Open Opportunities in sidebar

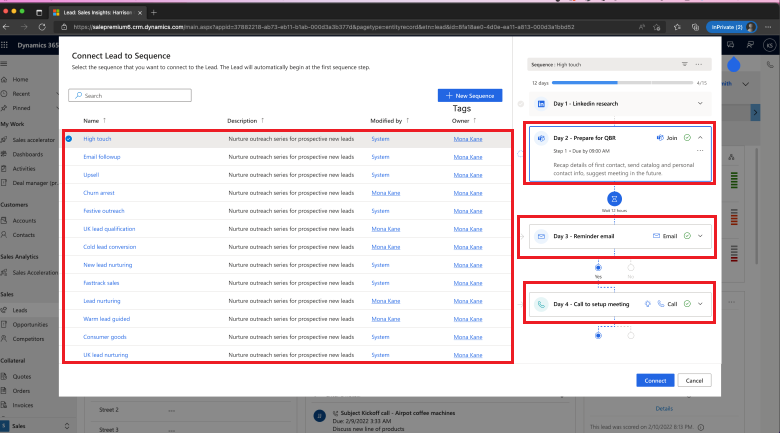pos(30,325)
